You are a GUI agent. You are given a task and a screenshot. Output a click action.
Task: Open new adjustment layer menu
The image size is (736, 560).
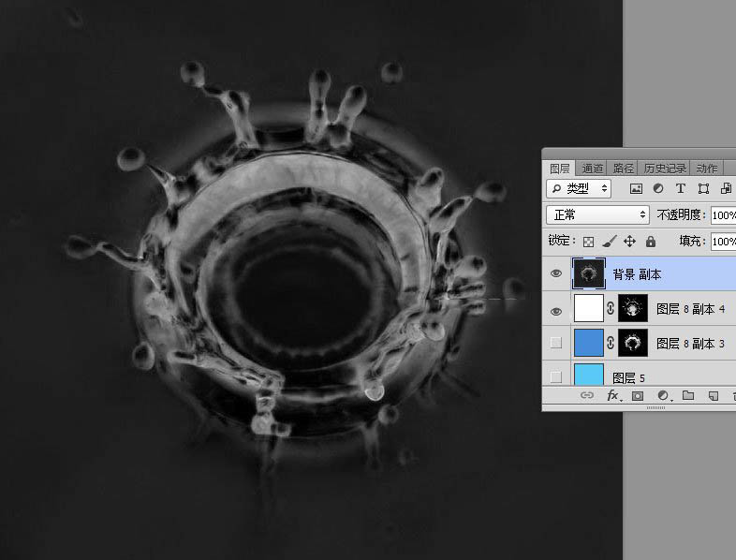[x=663, y=396]
